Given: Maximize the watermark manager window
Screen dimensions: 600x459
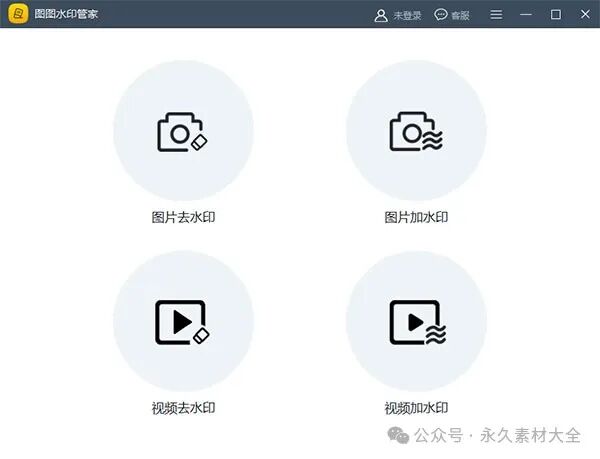Looking at the screenshot, I should (556, 15).
